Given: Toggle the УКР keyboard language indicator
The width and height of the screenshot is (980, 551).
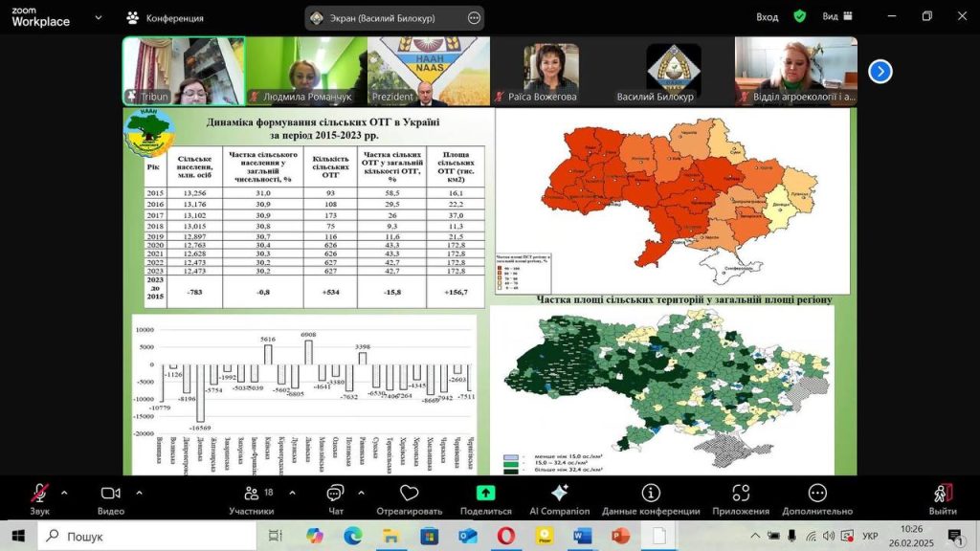Looking at the screenshot, I should coord(871,536).
